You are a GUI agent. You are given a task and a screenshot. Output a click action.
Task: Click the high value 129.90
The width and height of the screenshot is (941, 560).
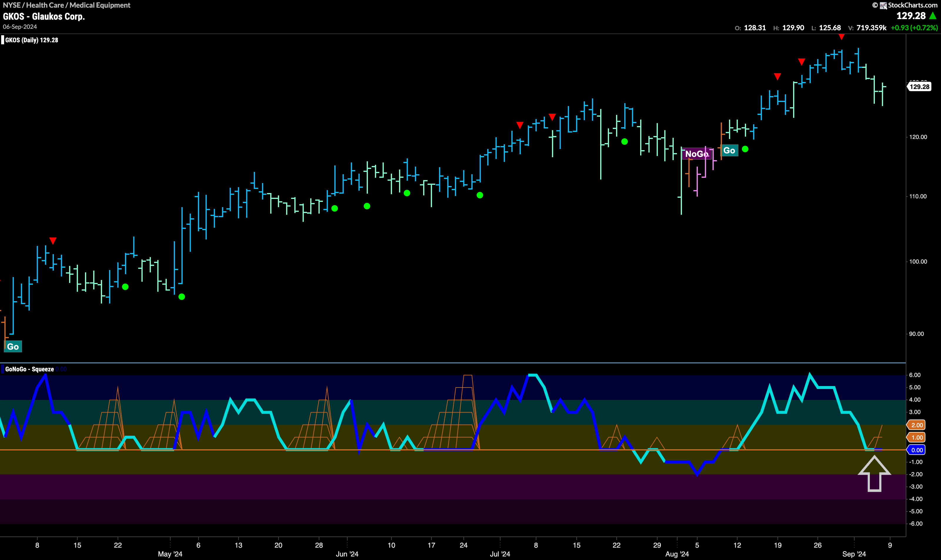click(x=793, y=28)
